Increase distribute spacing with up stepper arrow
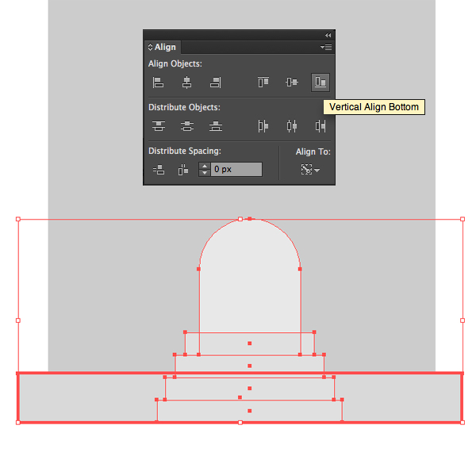This screenshot has width=476, height=456. [x=205, y=166]
